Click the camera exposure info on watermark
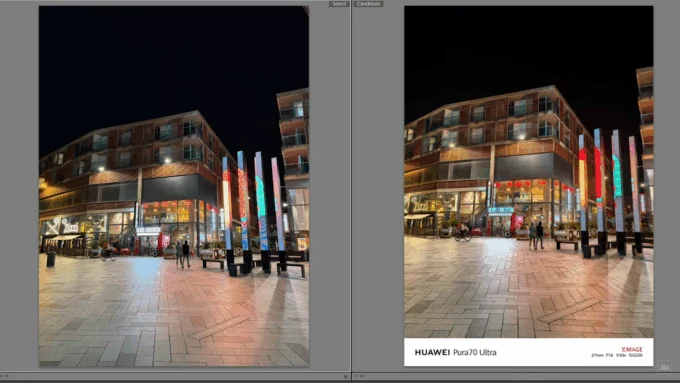The image size is (680, 383). [x=617, y=355]
